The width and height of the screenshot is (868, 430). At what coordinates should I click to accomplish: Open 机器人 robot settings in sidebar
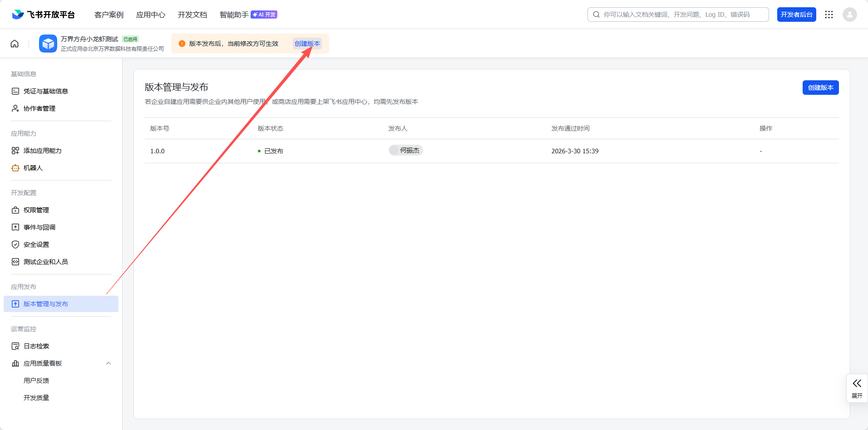33,168
